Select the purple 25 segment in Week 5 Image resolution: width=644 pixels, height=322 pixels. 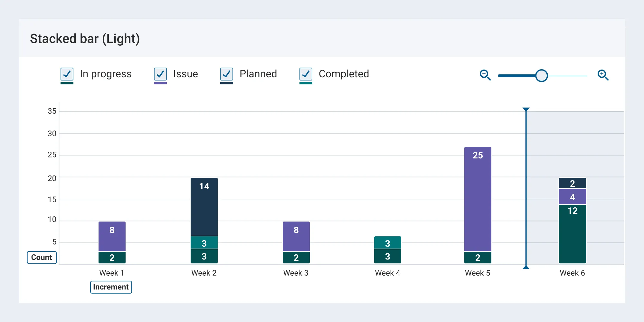pos(478,196)
